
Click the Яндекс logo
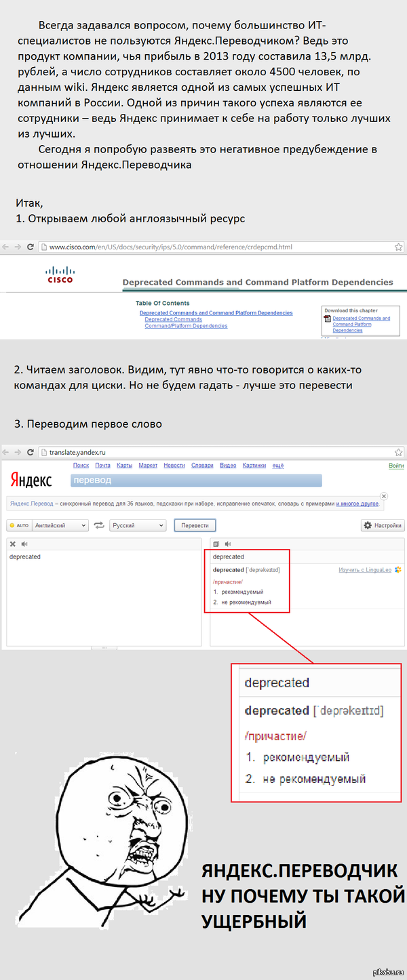click(31, 480)
